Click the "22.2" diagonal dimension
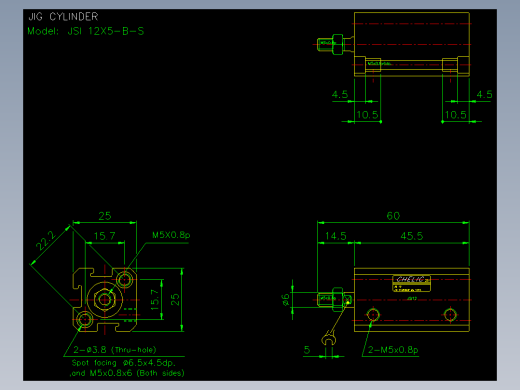Image resolution: width=520 pixels, height=390 pixels. [46, 240]
